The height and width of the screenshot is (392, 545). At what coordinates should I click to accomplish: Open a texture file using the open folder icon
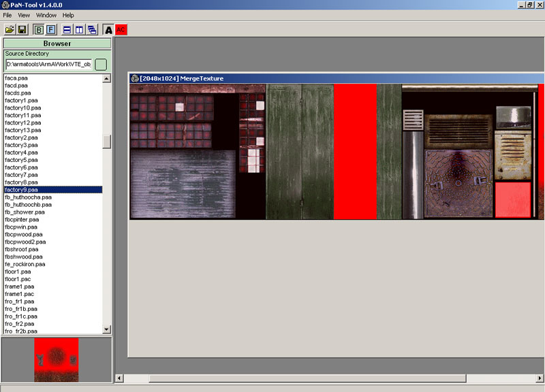click(10, 29)
